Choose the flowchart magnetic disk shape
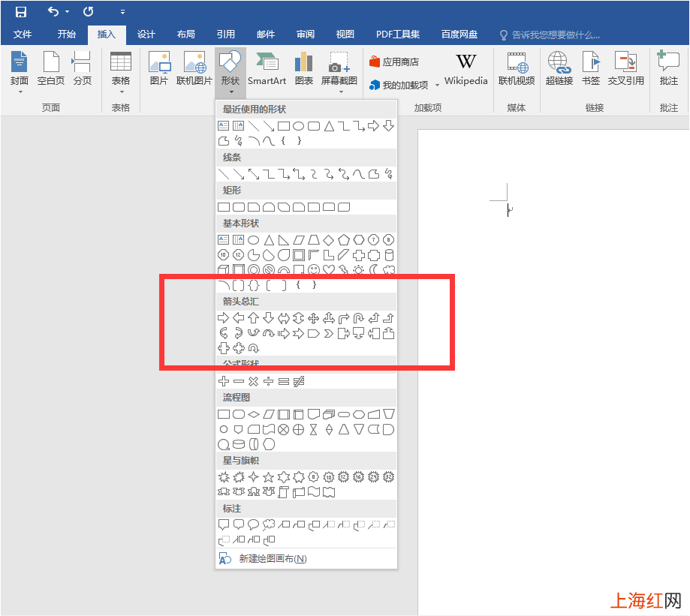The image size is (690, 616). pyautogui.click(x=239, y=444)
